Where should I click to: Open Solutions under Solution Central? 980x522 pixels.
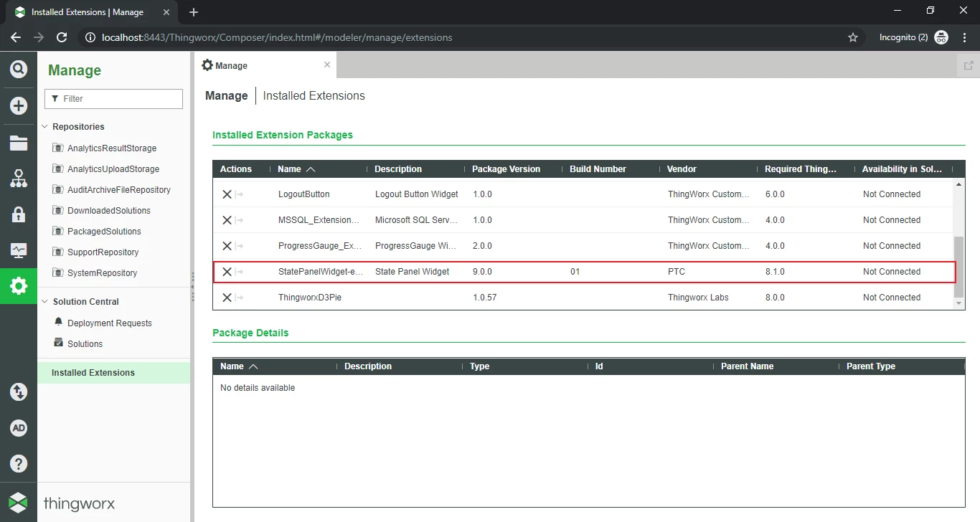[x=85, y=344]
